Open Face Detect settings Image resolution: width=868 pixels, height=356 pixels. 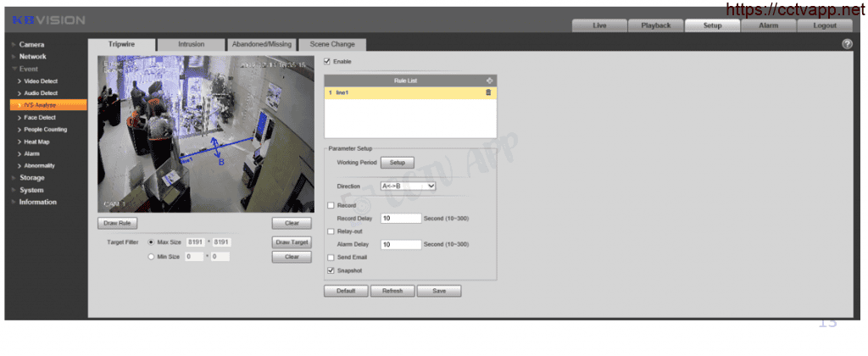tap(40, 117)
